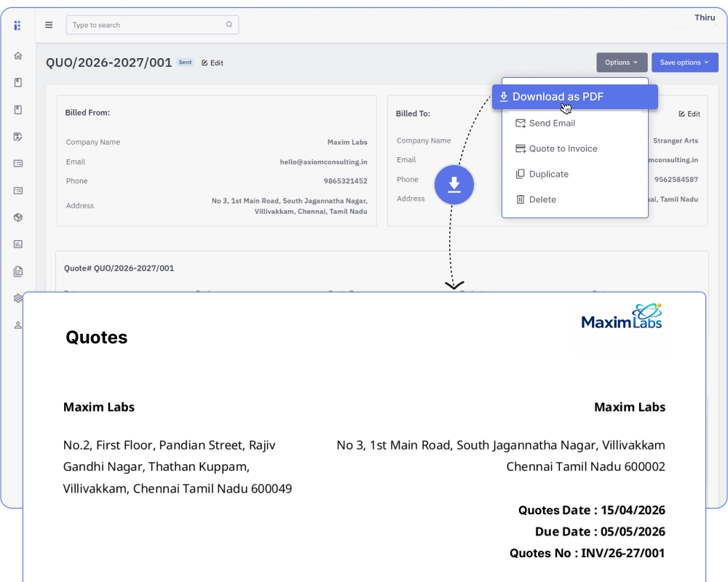Click company name 'Maxim Labs' in Billed From
The image size is (728, 582).
click(347, 142)
